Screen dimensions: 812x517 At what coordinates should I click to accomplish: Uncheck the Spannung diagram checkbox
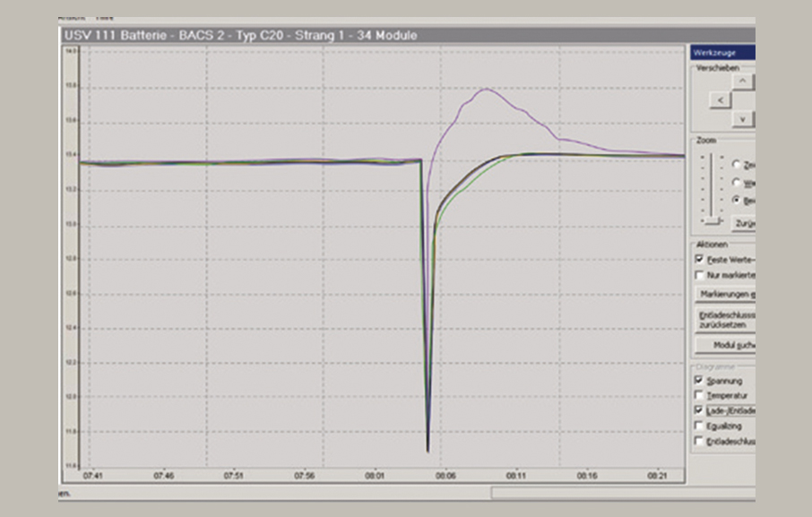pyautogui.click(x=699, y=380)
